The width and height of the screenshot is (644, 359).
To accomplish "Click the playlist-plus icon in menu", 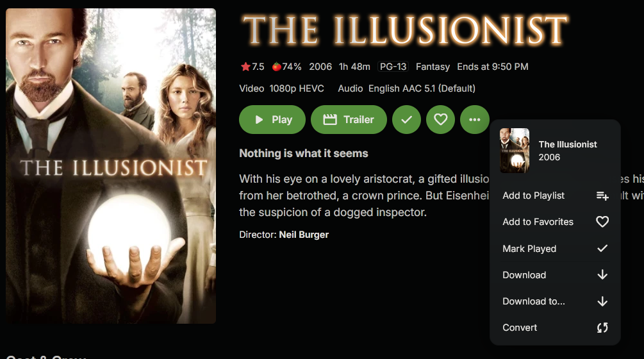I will click(x=602, y=196).
